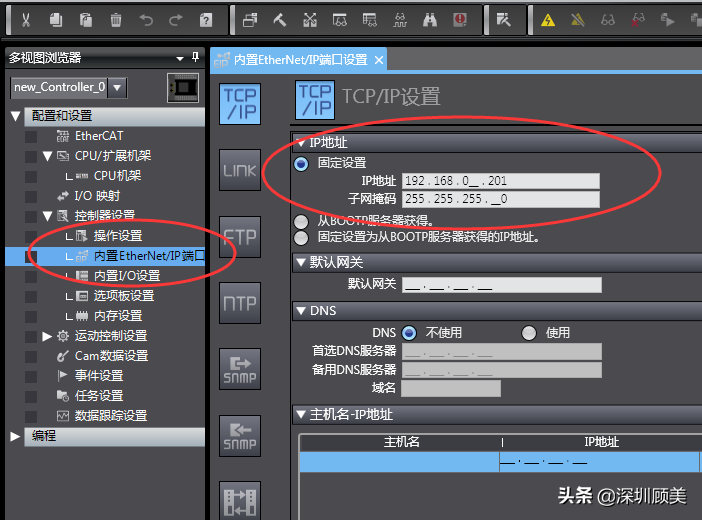Select the SNMP trap side icon
702x520 pixels.
point(240,436)
